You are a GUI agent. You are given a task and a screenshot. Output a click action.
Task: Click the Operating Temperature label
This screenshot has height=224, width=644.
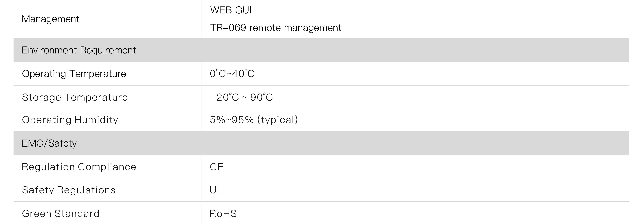(74, 74)
